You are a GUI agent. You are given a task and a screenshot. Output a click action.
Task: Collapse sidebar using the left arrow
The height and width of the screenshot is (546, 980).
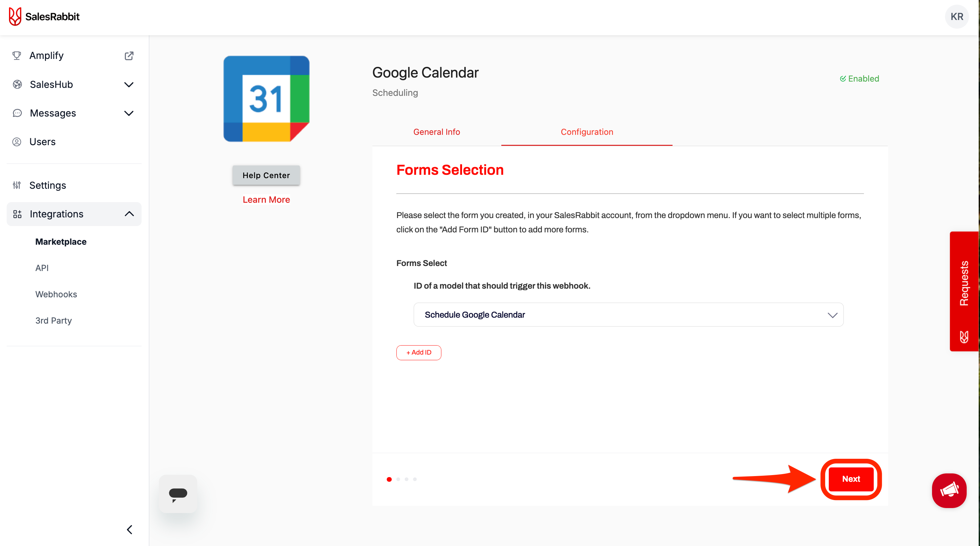[x=129, y=529]
